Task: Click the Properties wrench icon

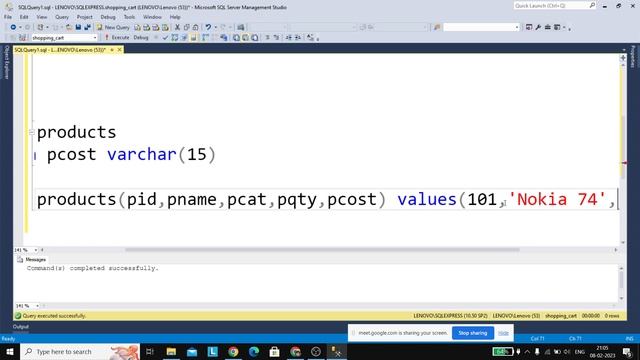Action: coord(538,27)
